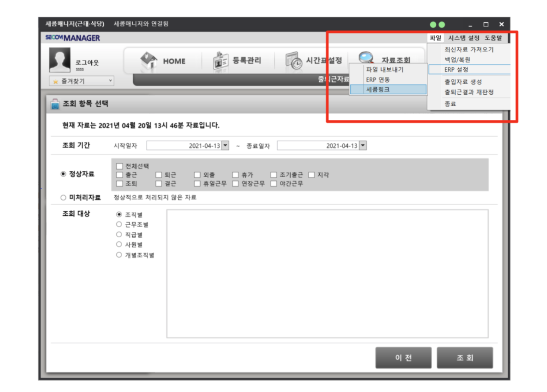547x392 pixels.
Task: Click the SECOM MANAGER logo
Action: click(x=72, y=38)
